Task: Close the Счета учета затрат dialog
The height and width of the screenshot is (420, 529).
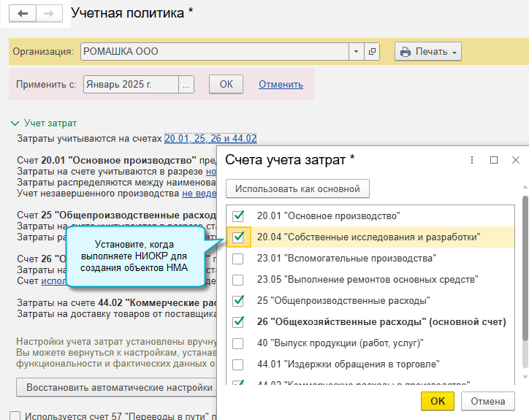Action: 515,160
